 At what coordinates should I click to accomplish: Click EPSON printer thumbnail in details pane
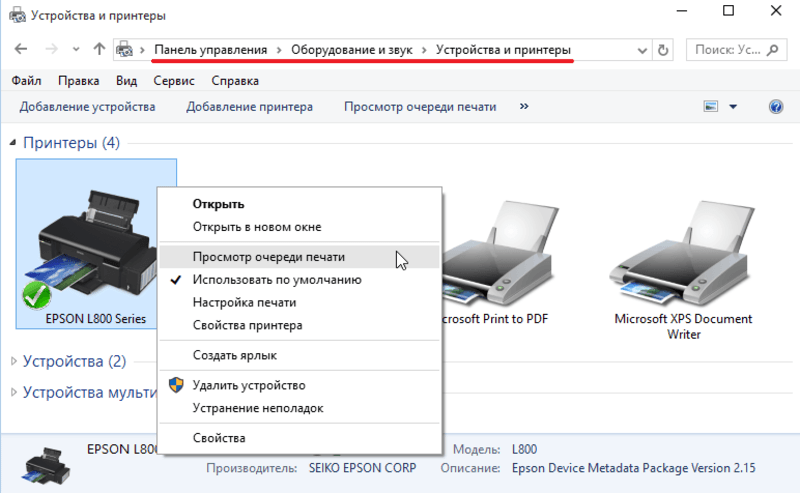click(46, 465)
